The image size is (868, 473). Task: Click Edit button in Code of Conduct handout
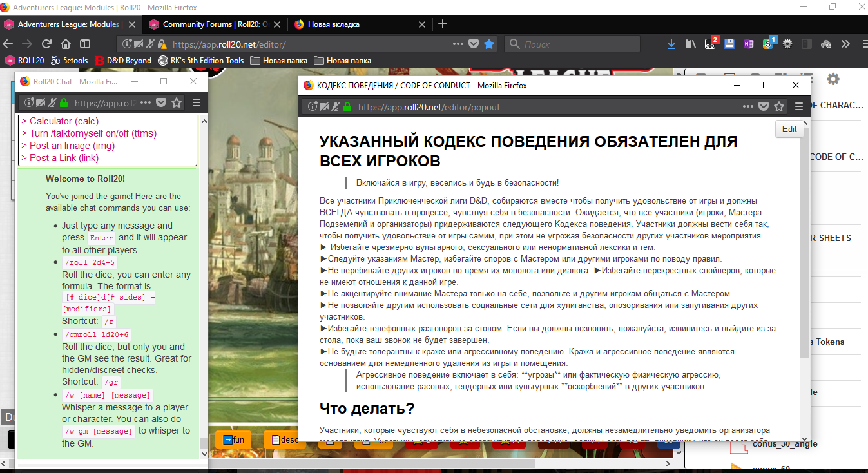click(789, 129)
